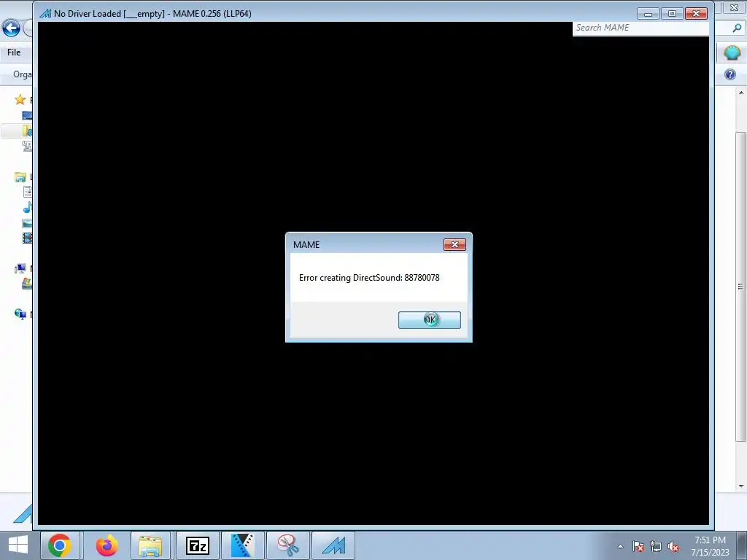Go back in the Explorer window
Viewport: 747px width, 560px height.
[x=11, y=28]
